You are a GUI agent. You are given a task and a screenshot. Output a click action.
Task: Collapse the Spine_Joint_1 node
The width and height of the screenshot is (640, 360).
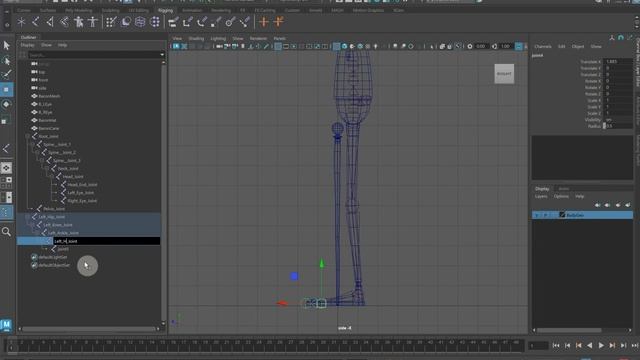click(x=33, y=144)
